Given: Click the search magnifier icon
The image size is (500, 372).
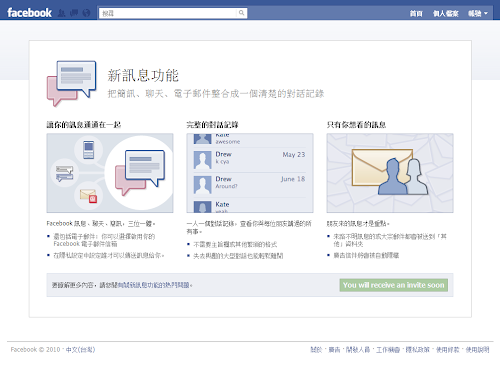Looking at the screenshot, I should point(241,13).
